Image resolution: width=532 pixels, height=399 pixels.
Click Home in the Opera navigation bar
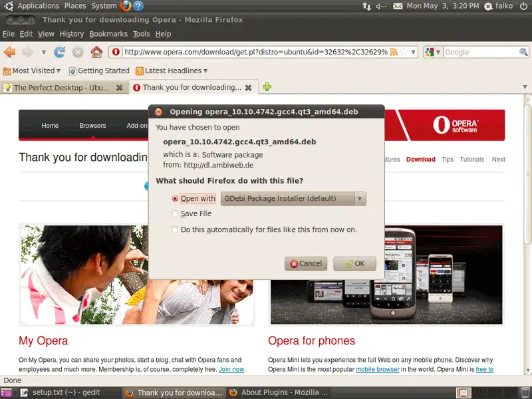[x=50, y=126]
